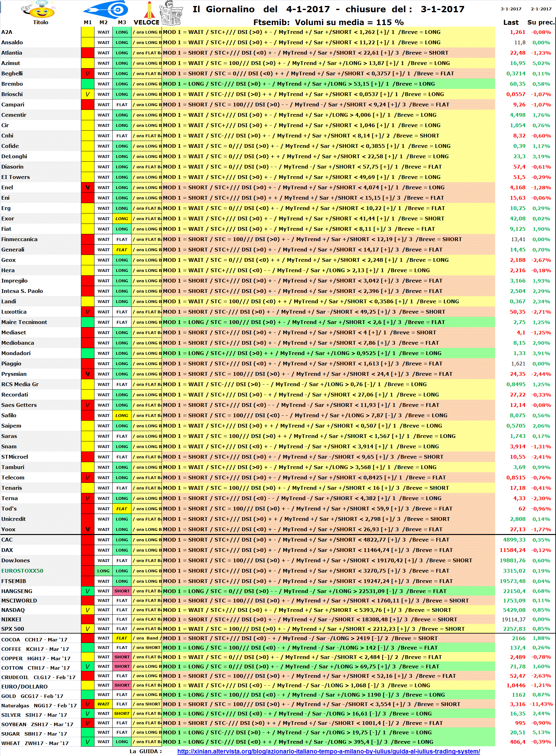Viewport: 556px width, 756px height.
Task: Select the GOLD GCG17 row title
Action: point(32,696)
